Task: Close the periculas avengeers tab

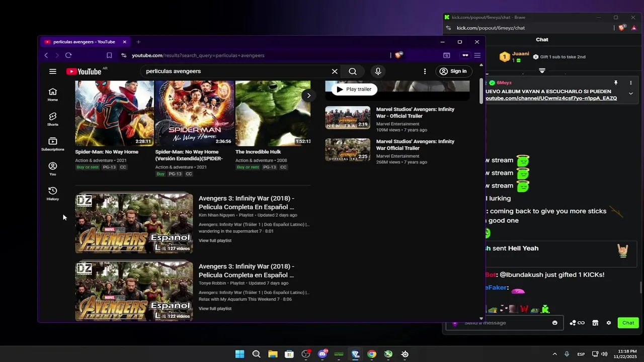Action: click(124, 42)
